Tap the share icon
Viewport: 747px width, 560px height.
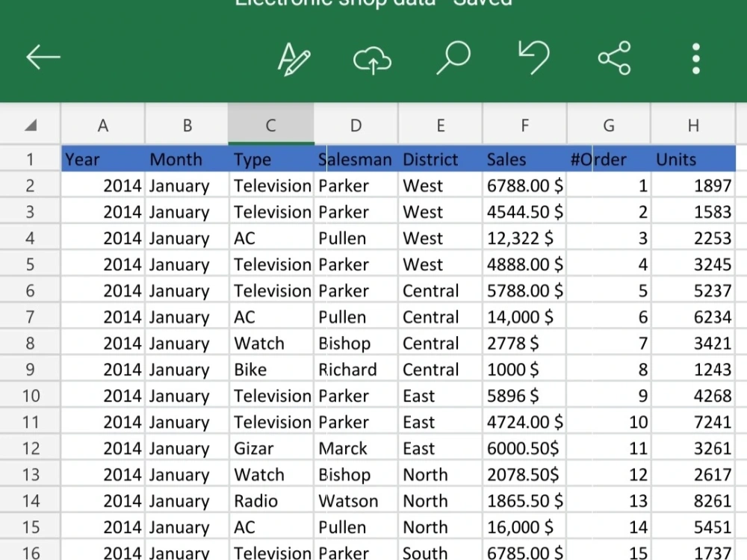tap(615, 58)
